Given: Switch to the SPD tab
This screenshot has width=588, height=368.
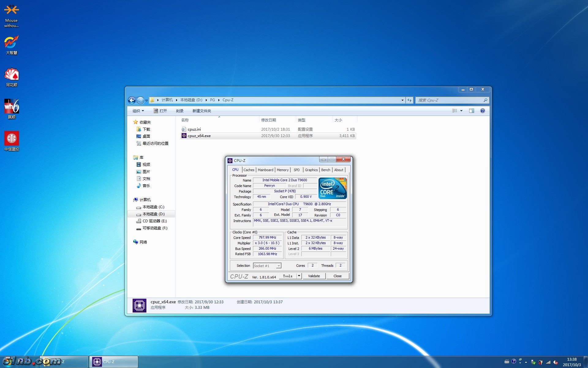Looking at the screenshot, I should [296, 170].
